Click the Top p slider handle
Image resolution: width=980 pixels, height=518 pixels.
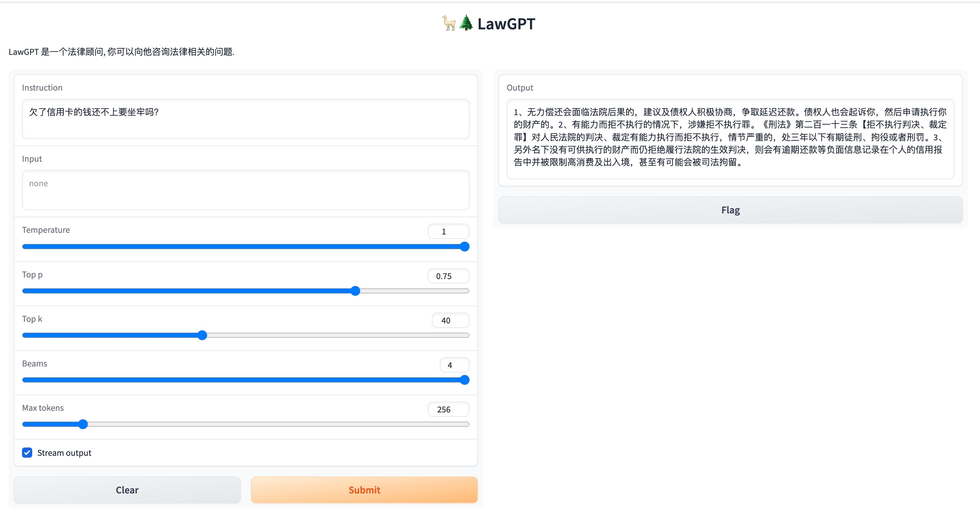pyautogui.click(x=355, y=291)
